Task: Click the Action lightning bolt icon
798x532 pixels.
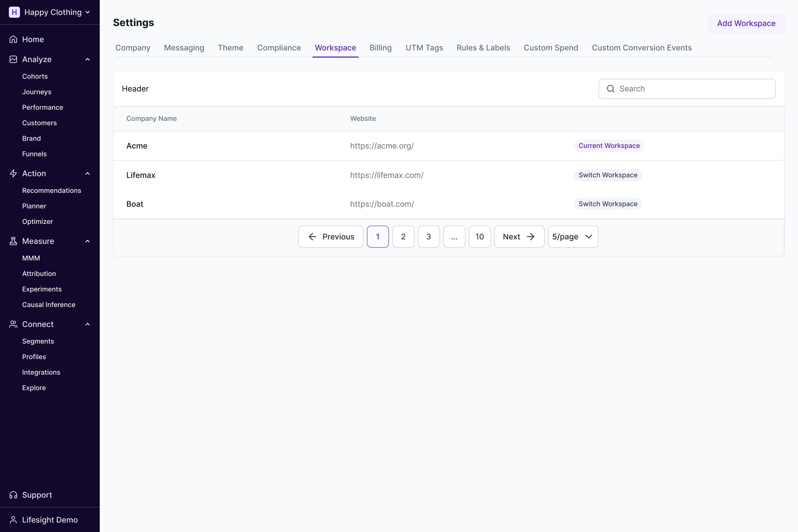Action: tap(13, 173)
